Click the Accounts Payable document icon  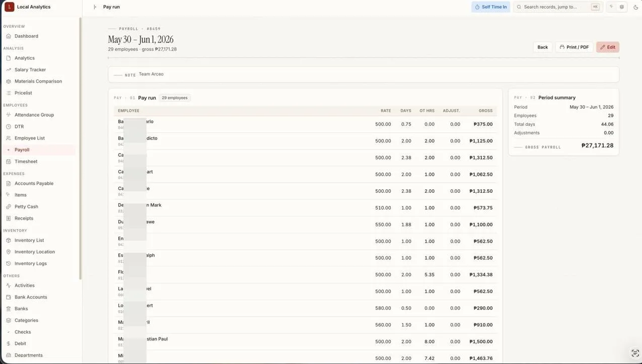tap(9, 183)
